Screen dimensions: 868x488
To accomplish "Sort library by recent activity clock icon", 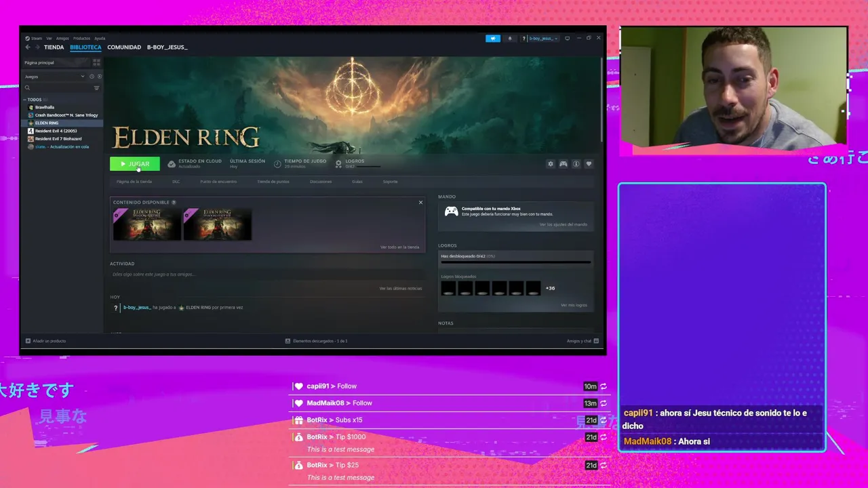I will (92, 77).
